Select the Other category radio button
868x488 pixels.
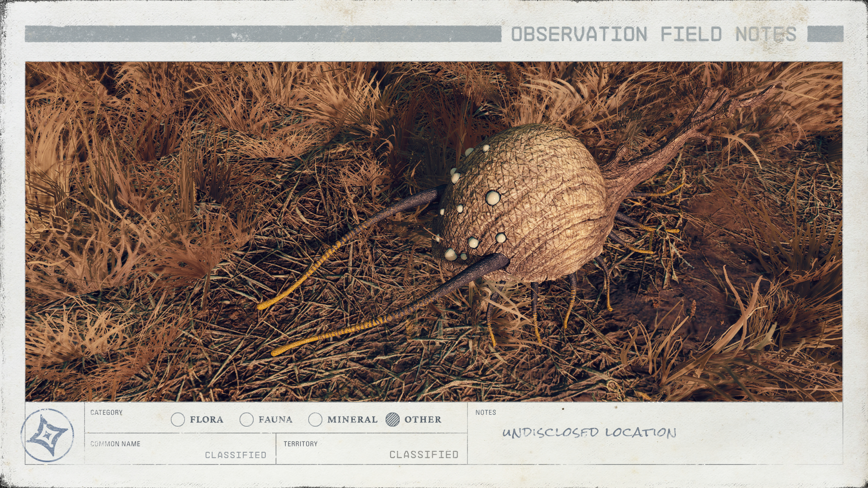[x=393, y=420]
